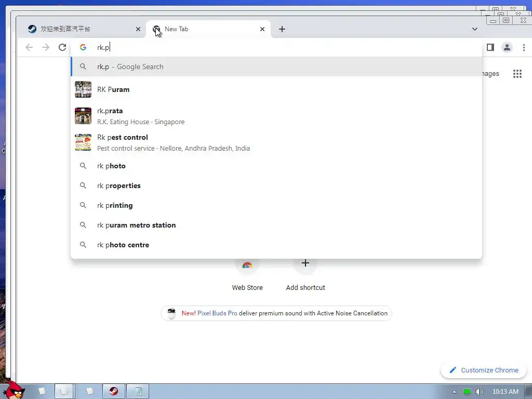The width and height of the screenshot is (532, 399).
Task: Click the Add shortcut plus button
Action: pos(305,263)
